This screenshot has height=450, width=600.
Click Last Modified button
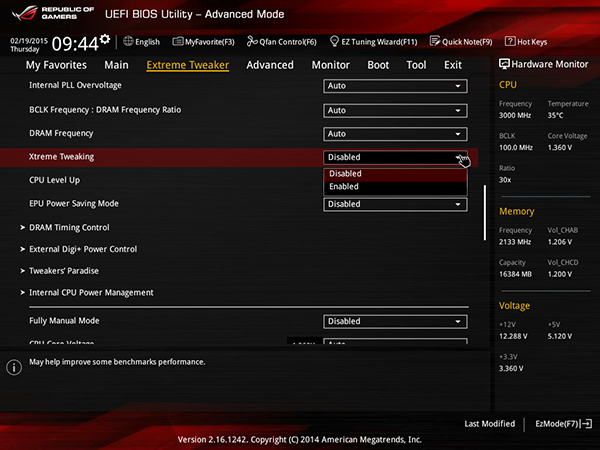tap(490, 424)
